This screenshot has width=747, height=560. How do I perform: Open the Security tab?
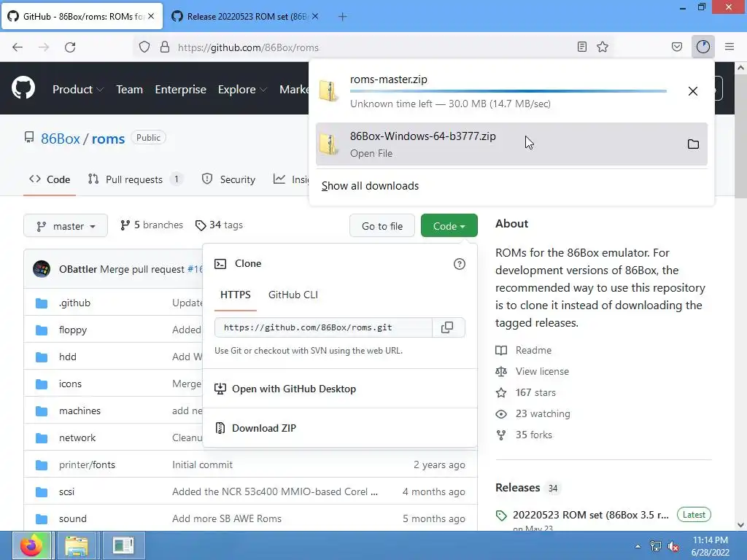click(x=228, y=179)
